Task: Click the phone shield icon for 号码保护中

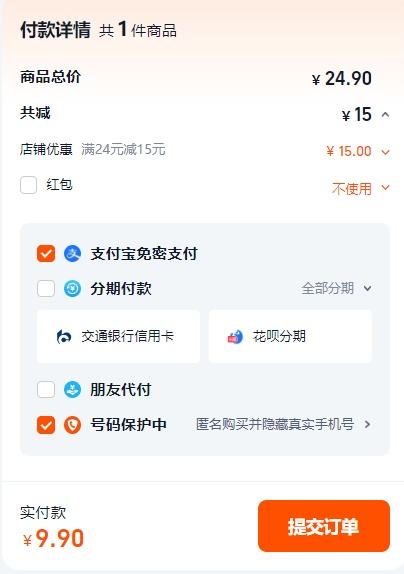Action: (72, 425)
